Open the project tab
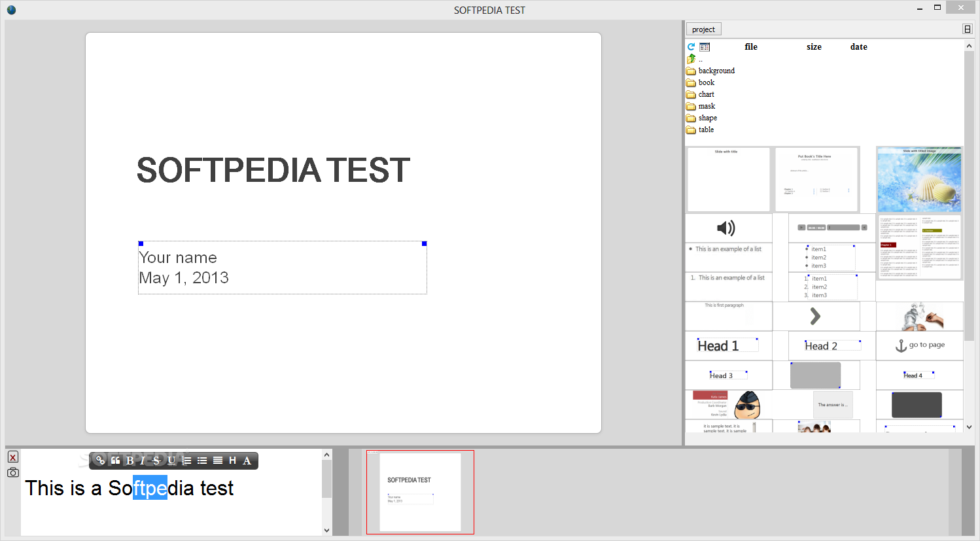 703,29
